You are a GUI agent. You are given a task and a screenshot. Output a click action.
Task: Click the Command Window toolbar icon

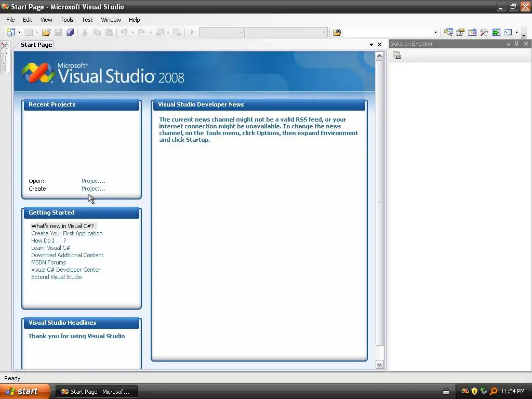coord(508,32)
